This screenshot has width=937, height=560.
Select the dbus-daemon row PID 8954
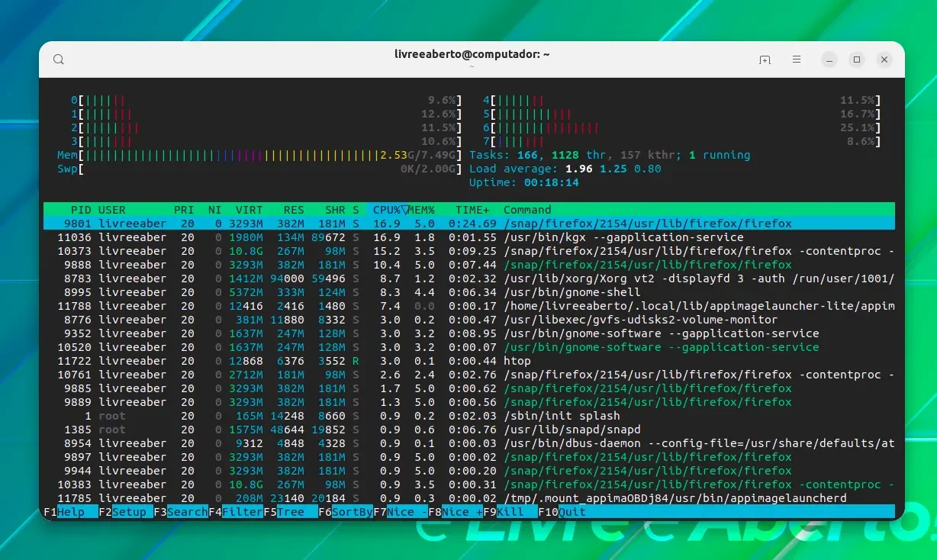click(x=469, y=443)
